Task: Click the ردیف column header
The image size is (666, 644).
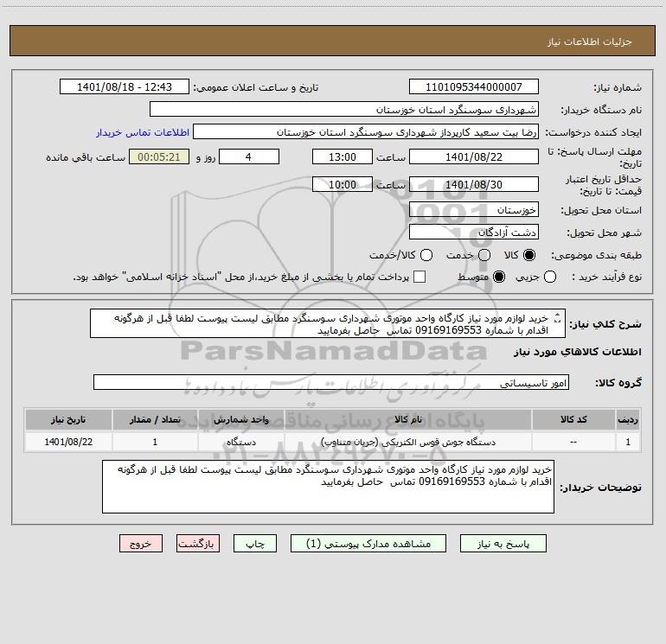Action: coord(628,419)
